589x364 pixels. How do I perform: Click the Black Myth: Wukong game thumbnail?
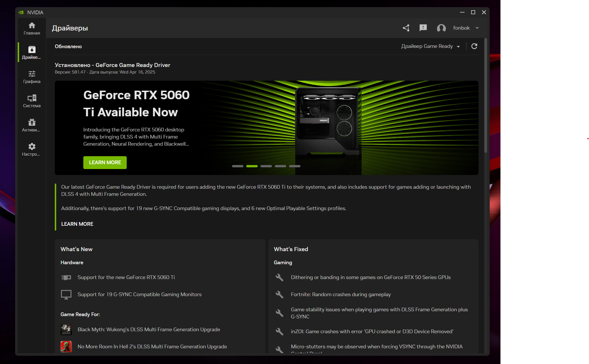pos(66,330)
